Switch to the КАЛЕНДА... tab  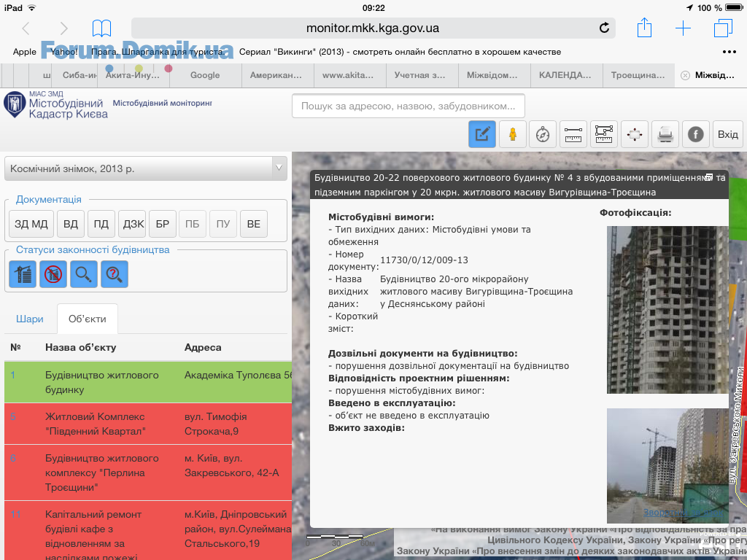pyautogui.click(x=565, y=75)
